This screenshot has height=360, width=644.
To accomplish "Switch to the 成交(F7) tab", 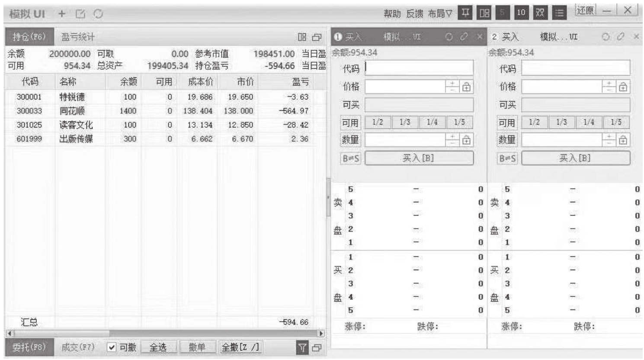I will (x=78, y=347).
